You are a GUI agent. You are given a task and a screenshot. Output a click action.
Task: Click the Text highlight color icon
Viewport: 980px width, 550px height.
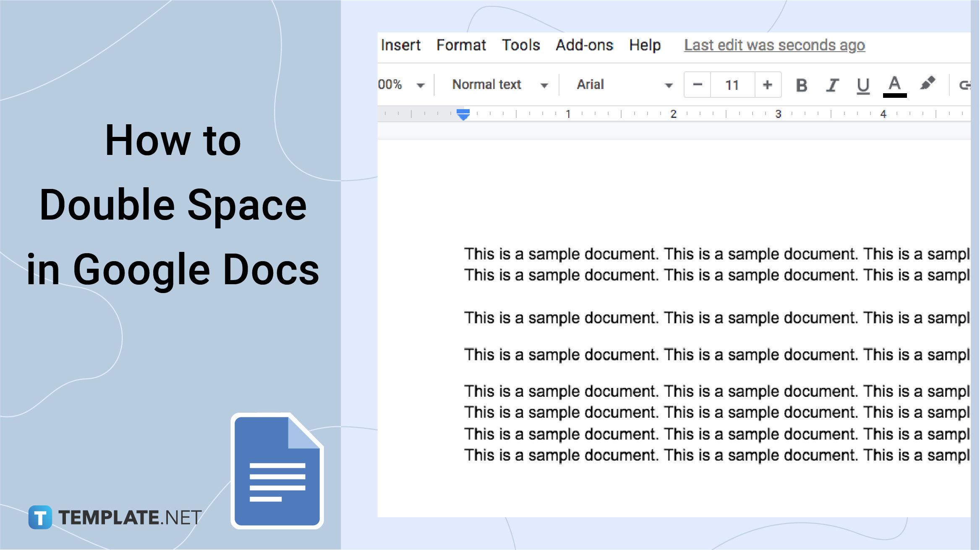tap(928, 84)
